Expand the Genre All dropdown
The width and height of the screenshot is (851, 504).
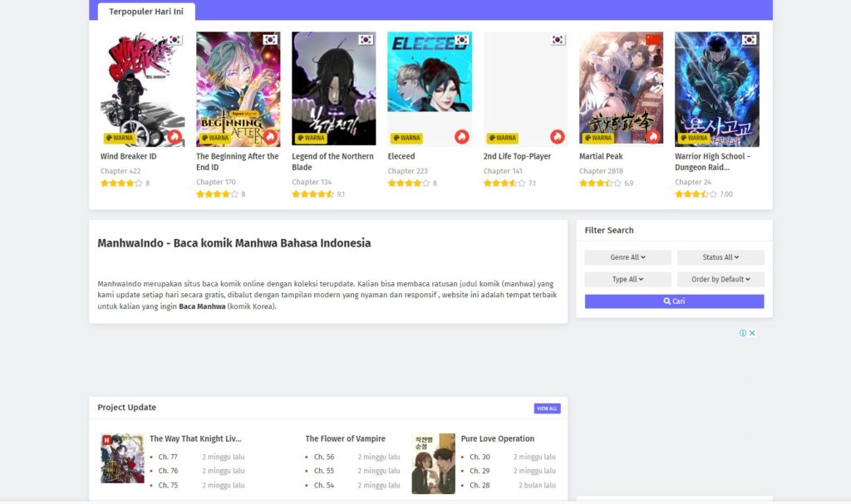pyautogui.click(x=627, y=257)
